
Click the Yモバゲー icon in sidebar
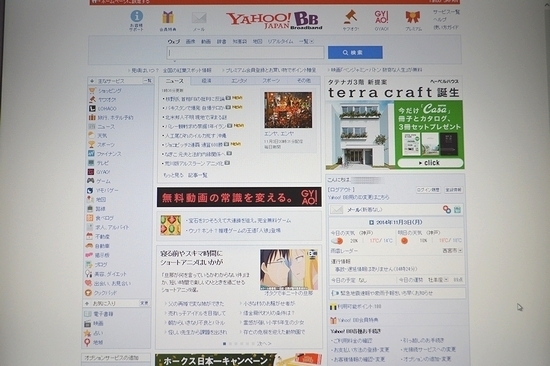coord(90,190)
